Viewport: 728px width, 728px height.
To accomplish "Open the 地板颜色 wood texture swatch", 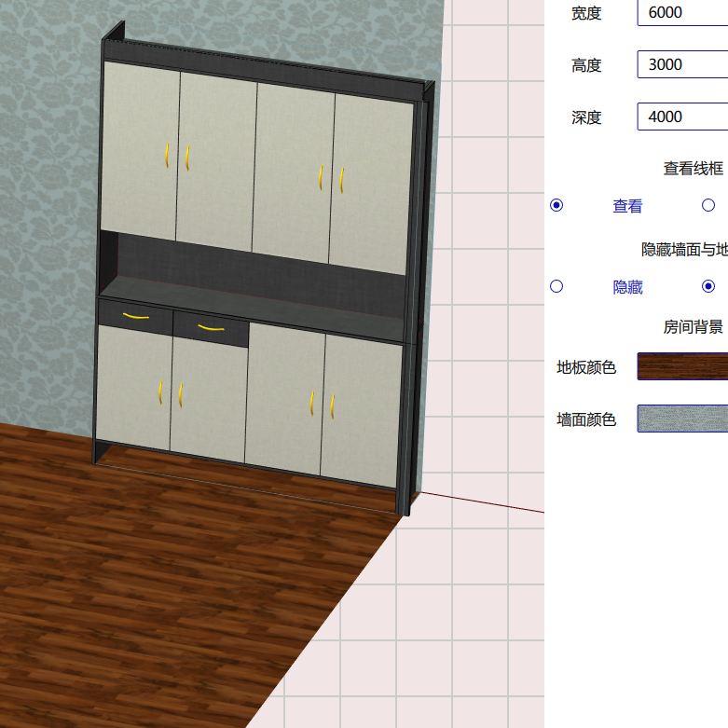I will pos(682,366).
